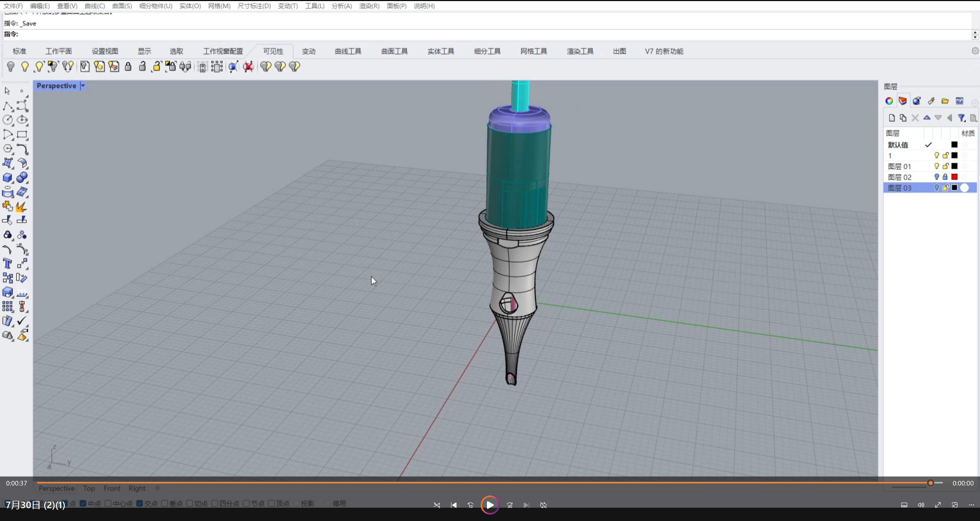Click the toolbar settings gear icon
The image size is (980, 521).
(975, 51)
